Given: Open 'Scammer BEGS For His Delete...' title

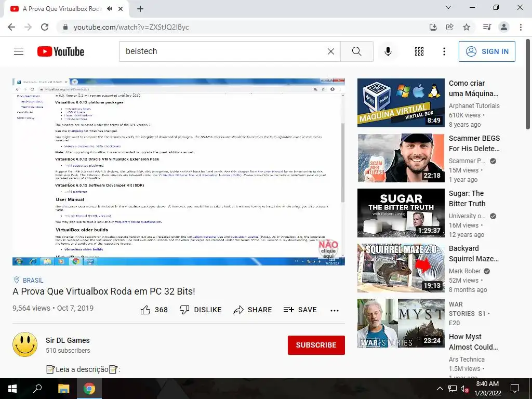Looking at the screenshot, I should point(474,143).
